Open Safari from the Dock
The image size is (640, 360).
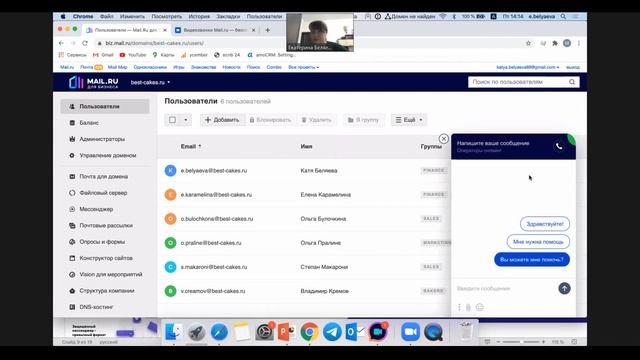pyautogui.click(x=219, y=332)
